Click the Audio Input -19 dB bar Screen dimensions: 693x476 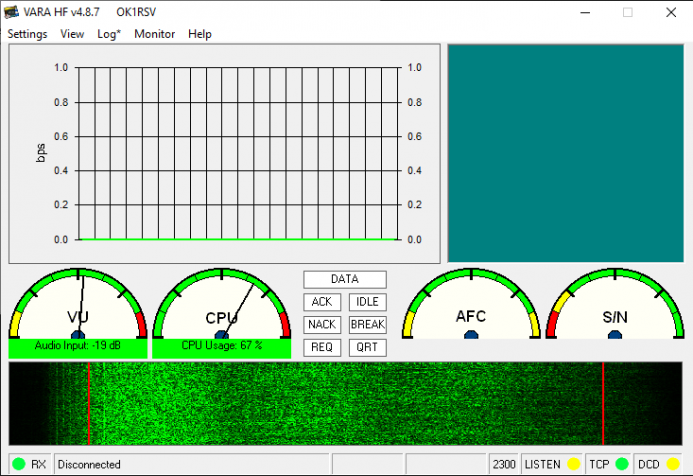click(78, 348)
